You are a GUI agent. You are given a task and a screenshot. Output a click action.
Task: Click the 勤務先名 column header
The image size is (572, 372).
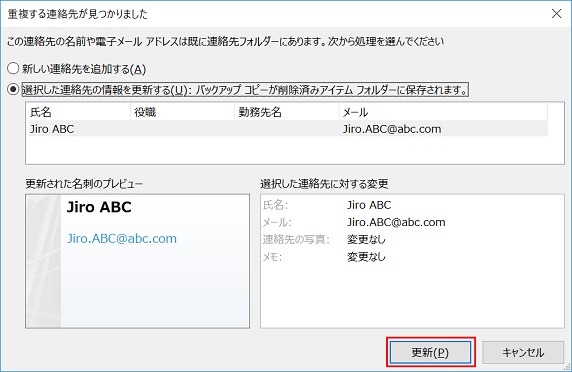(286, 112)
